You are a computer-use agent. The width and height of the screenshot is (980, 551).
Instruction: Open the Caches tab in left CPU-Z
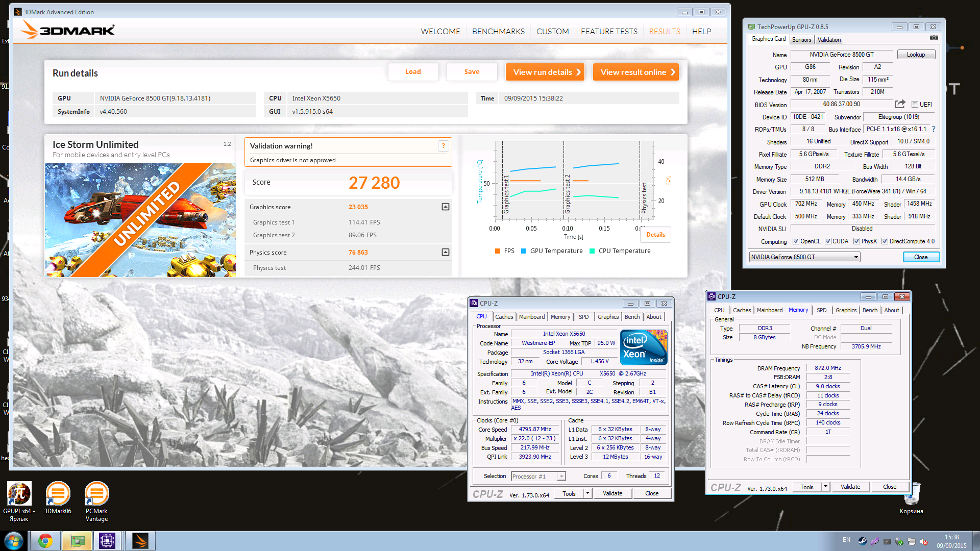(x=504, y=317)
